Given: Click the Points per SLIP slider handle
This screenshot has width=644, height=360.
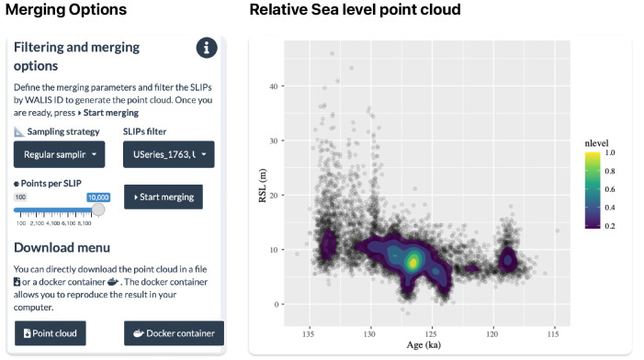Looking at the screenshot, I should [x=98, y=209].
